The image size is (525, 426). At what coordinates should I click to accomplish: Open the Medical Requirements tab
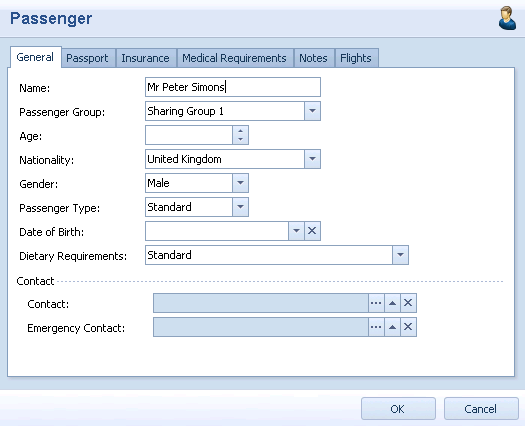coord(234,58)
